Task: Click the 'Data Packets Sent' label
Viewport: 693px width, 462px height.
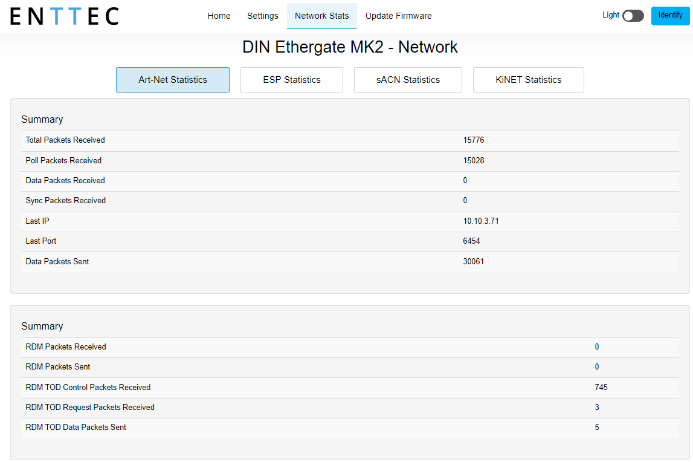Action: coord(57,261)
